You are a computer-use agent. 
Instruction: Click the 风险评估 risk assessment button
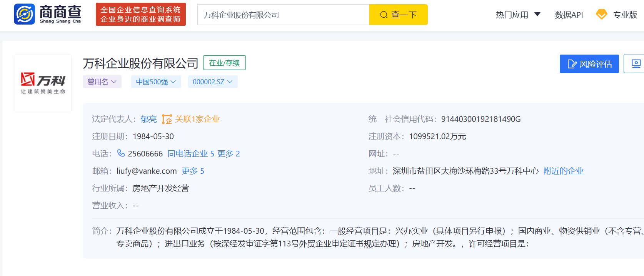pyautogui.click(x=589, y=64)
